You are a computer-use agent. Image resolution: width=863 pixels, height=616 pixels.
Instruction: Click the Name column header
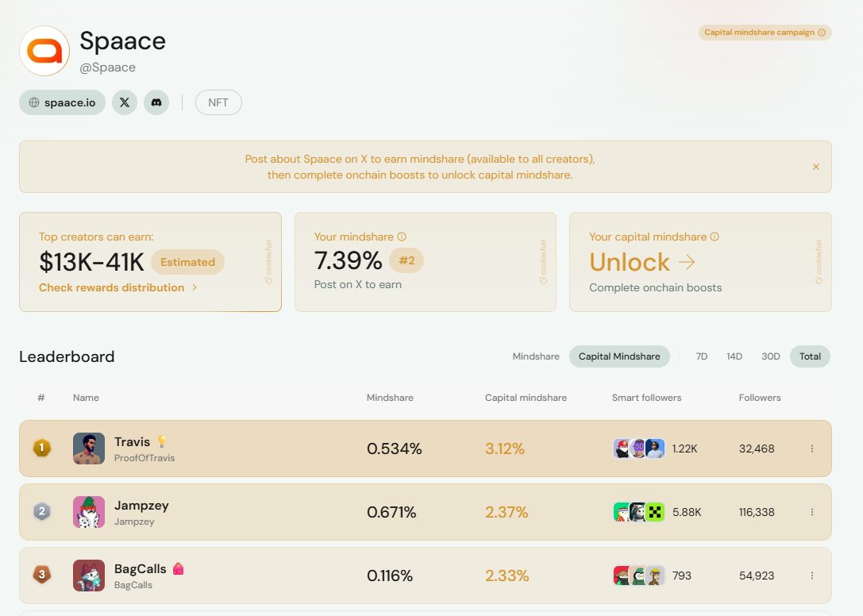pyautogui.click(x=86, y=398)
